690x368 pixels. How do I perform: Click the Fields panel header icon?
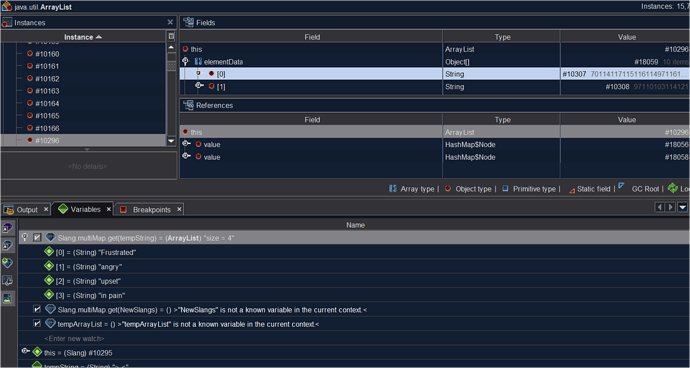(188, 22)
